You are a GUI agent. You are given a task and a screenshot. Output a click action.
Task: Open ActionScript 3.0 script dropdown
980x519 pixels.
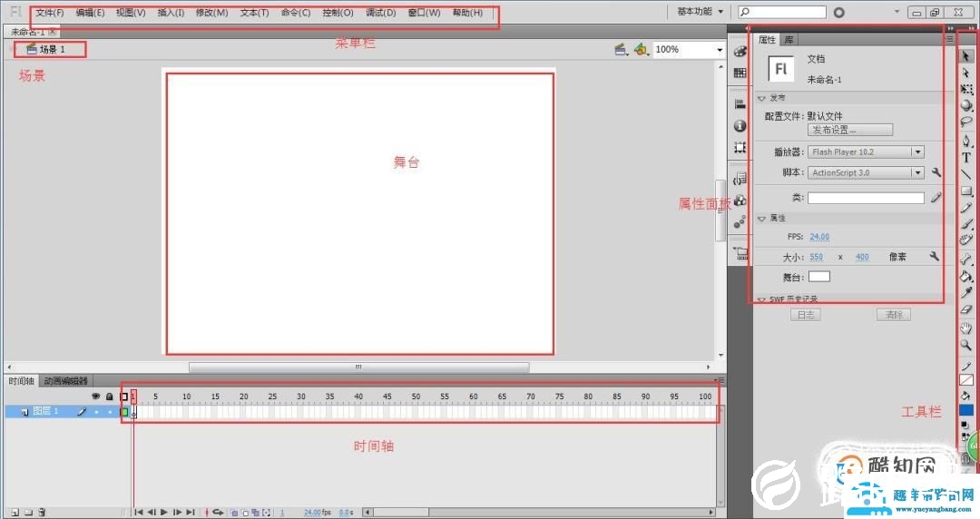coord(917,172)
